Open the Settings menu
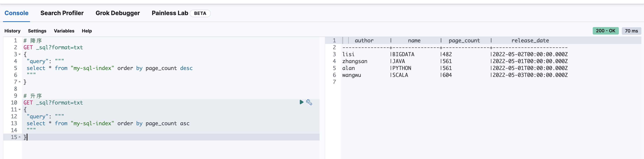 click(x=37, y=31)
